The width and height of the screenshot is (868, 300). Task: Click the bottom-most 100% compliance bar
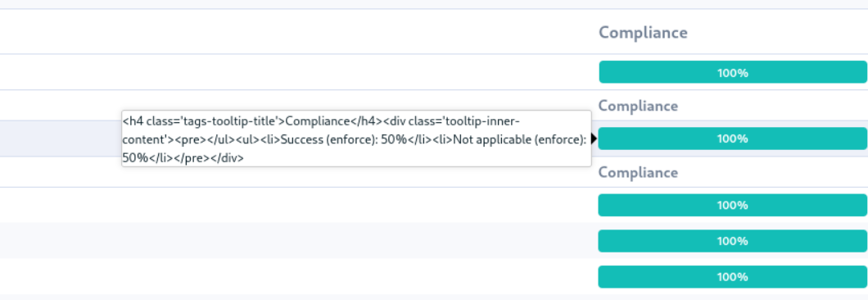[732, 277]
